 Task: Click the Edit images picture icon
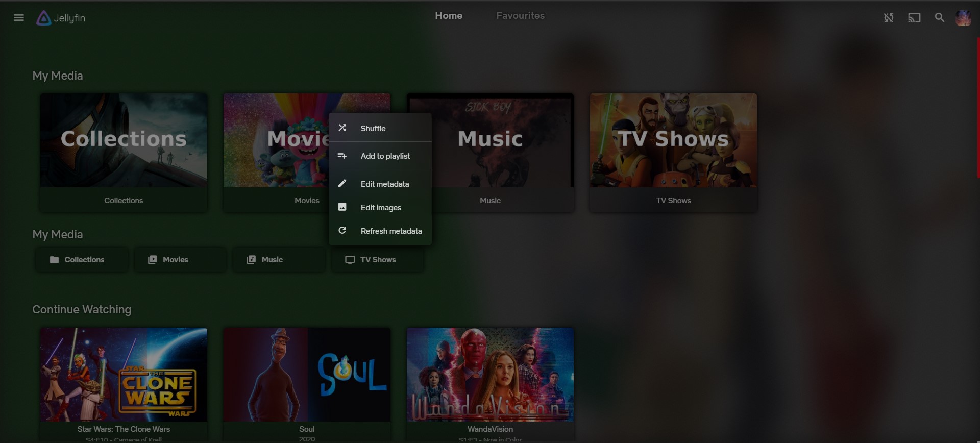pyautogui.click(x=342, y=207)
